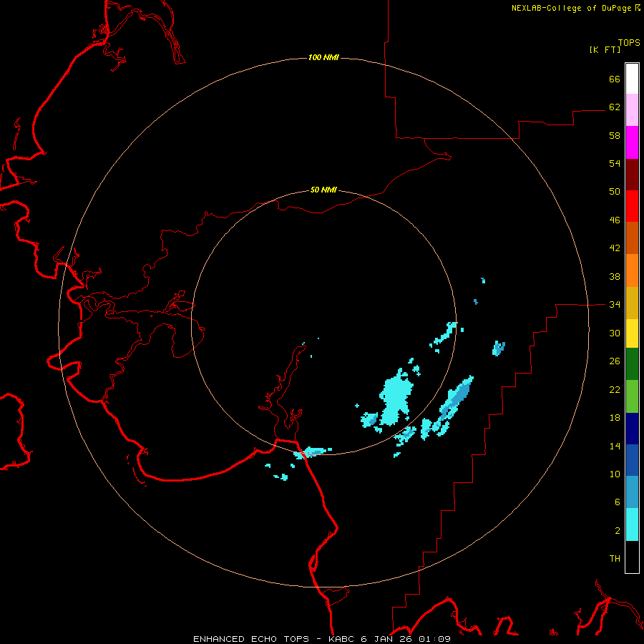Click the TH threshold legend label
This screenshot has width=644, height=644.
[x=615, y=559]
